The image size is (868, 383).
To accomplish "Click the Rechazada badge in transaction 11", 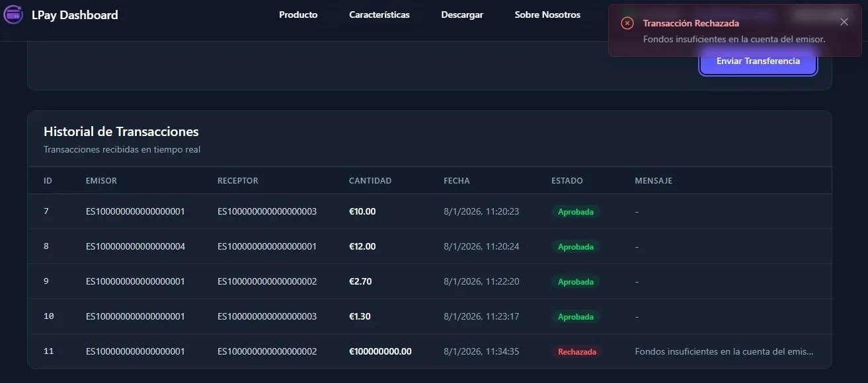I will 577,352.
